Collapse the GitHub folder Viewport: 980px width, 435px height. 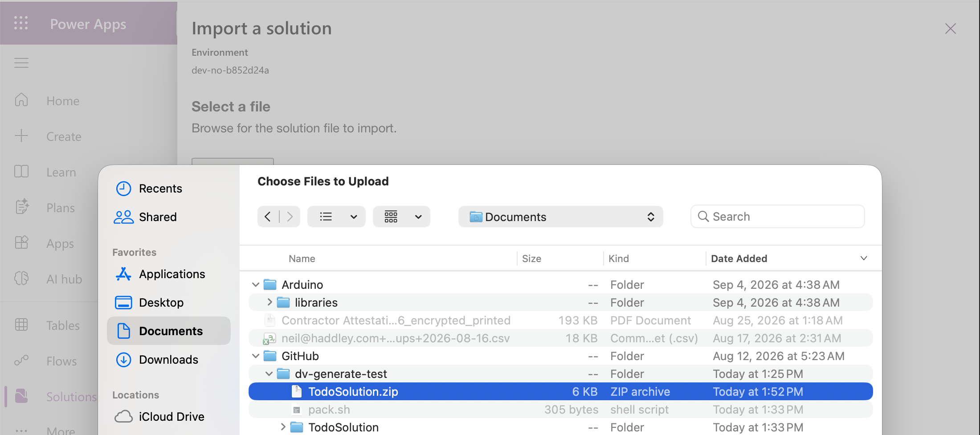pyautogui.click(x=256, y=356)
